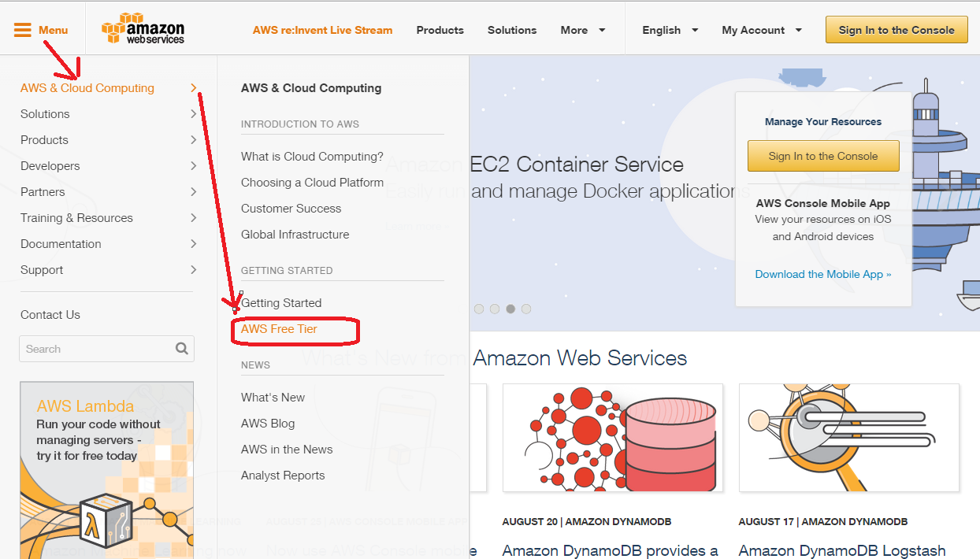Open Download the Mobile App link
The image size is (980, 559).
click(823, 274)
